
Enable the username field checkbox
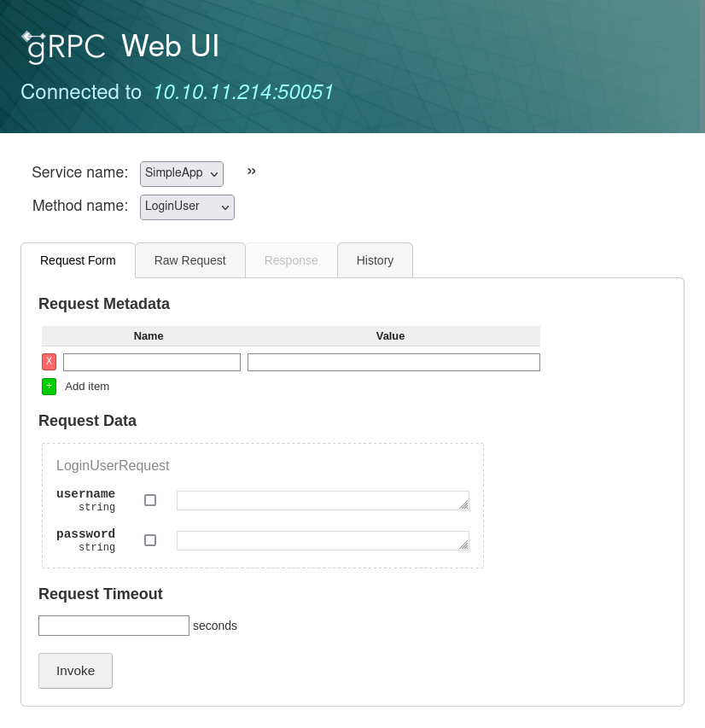[x=150, y=500]
